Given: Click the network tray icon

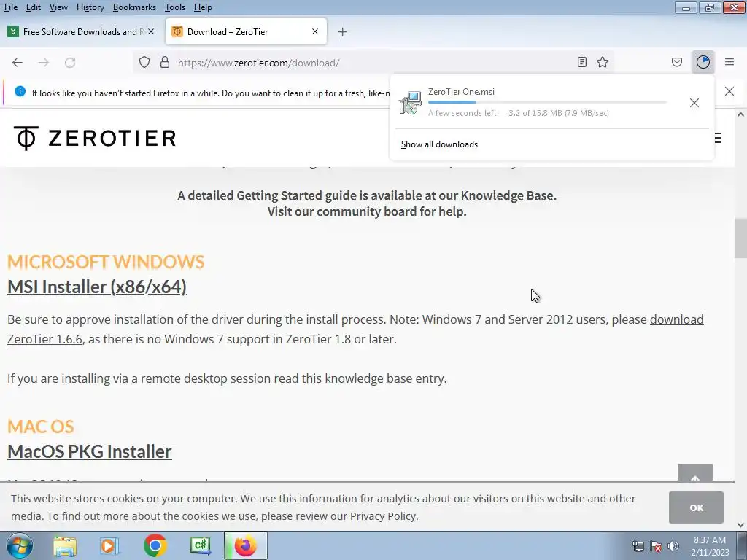Looking at the screenshot, I should (638, 546).
